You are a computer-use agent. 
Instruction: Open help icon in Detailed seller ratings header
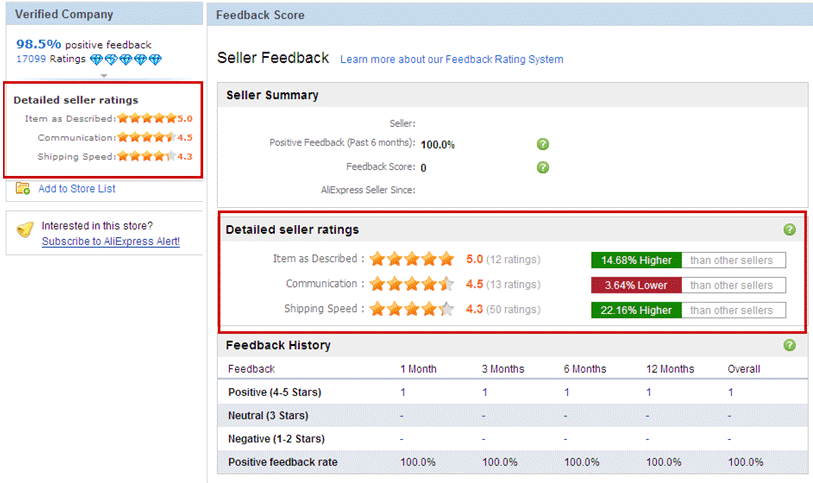tap(789, 230)
